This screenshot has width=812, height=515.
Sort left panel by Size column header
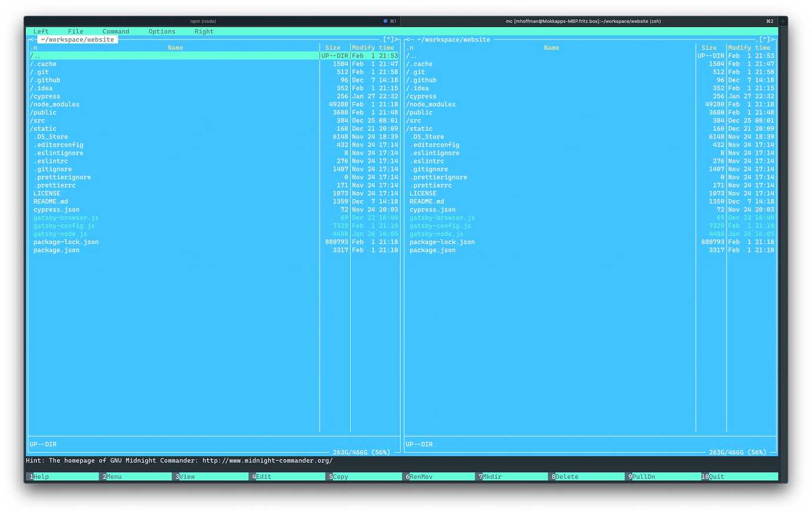333,48
